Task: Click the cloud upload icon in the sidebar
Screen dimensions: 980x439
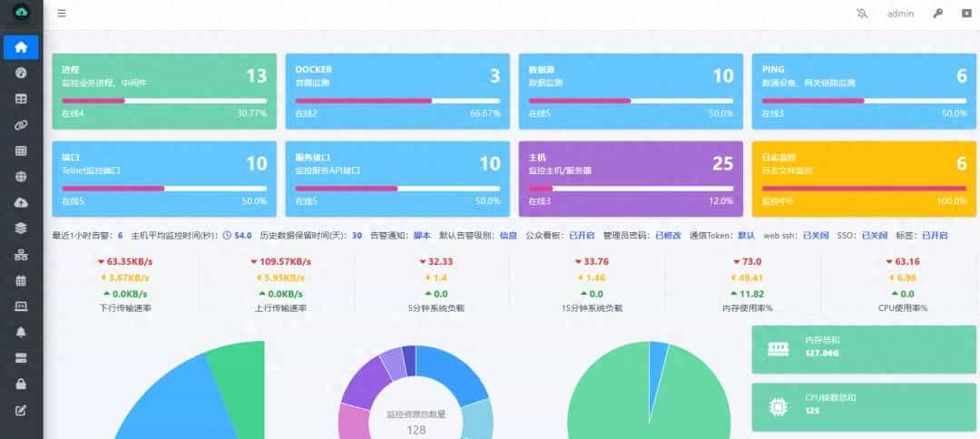Action: (21, 202)
